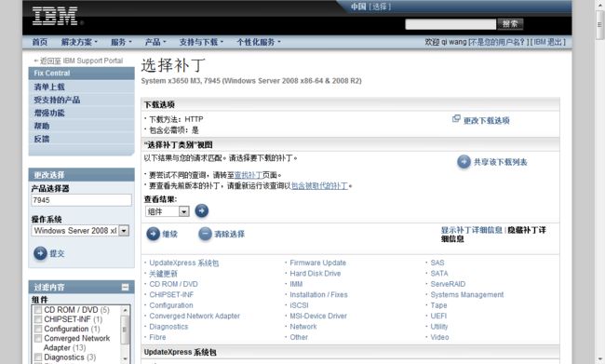Click 不是您的用户名? link
The height and width of the screenshot is (364, 605).
498,42
